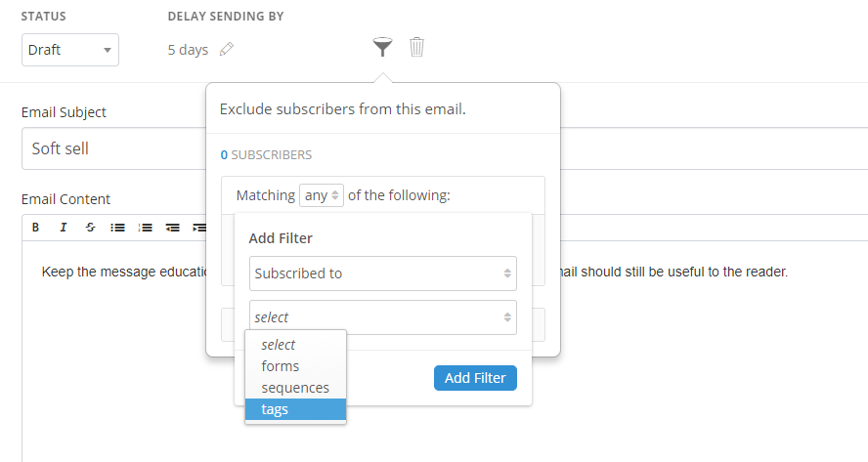Open the 'Subscribed to' filter dropdown
This screenshot has width=868, height=462.
pyautogui.click(x=382, y=273)
